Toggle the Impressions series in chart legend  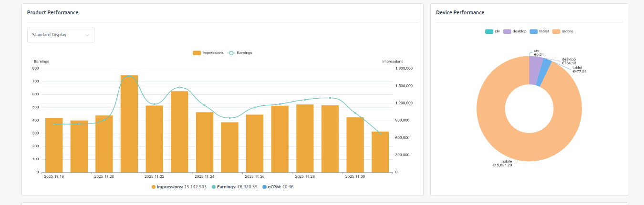tap(208, 53)
